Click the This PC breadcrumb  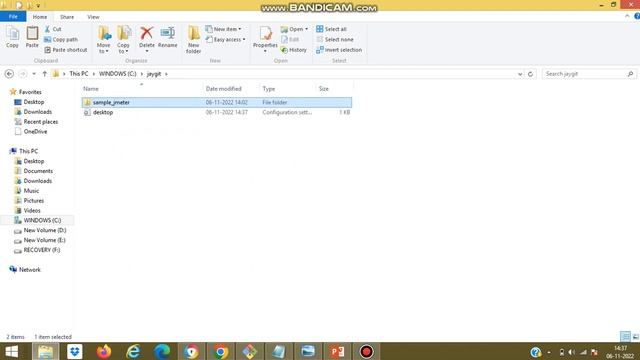[x=79, y=74]
